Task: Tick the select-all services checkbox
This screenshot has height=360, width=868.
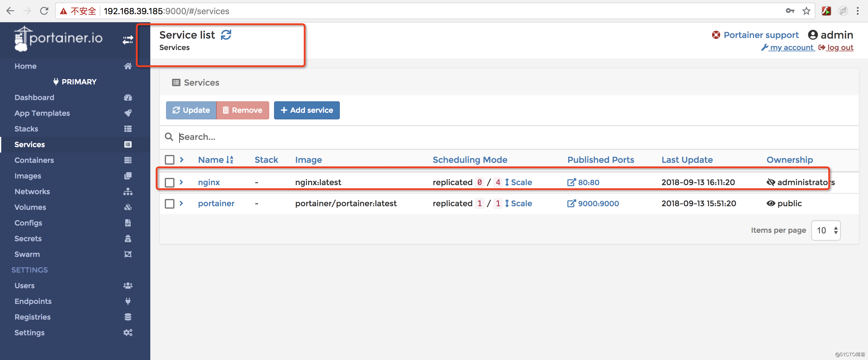Action: (170, 159)
